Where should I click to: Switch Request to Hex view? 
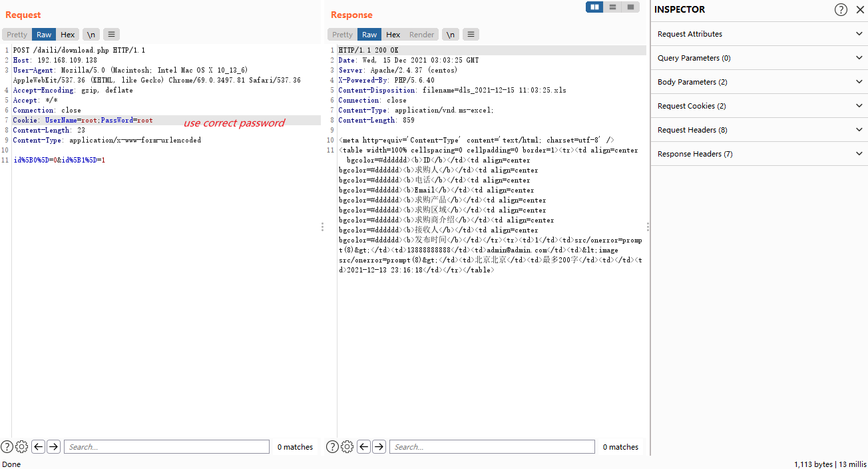[x=68, y=35]
